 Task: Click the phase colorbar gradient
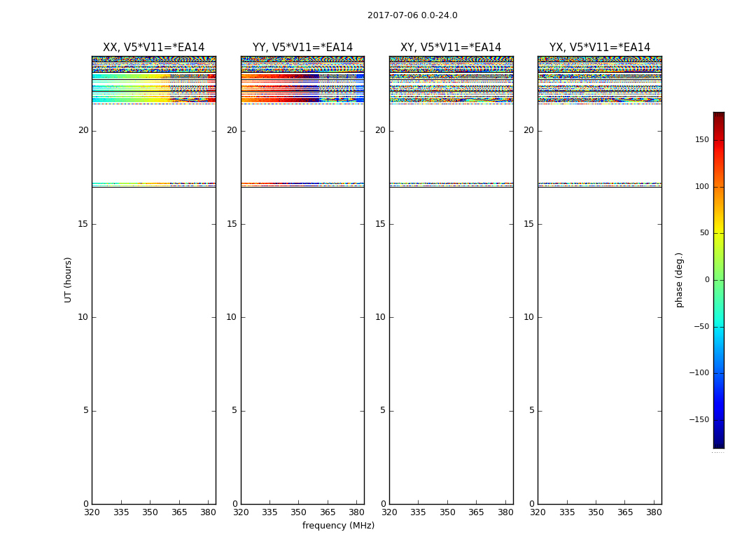(719, 280)
